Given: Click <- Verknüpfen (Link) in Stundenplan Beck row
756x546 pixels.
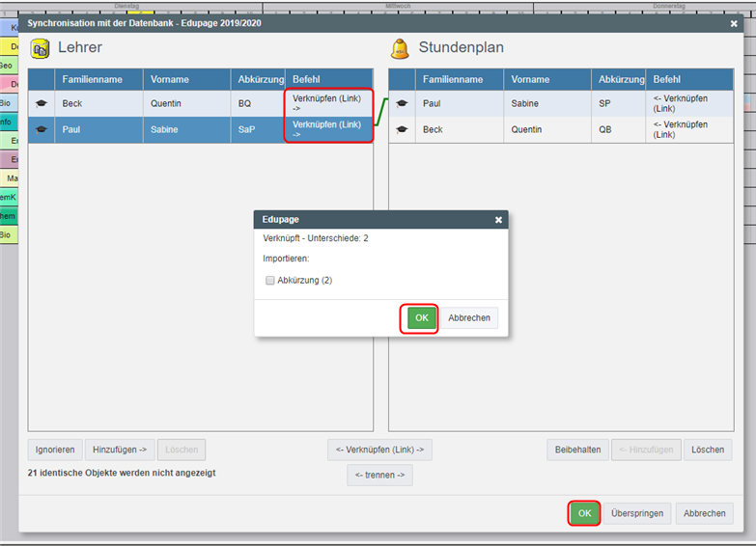Looking at the screenshot, I should tap(689, 129).
